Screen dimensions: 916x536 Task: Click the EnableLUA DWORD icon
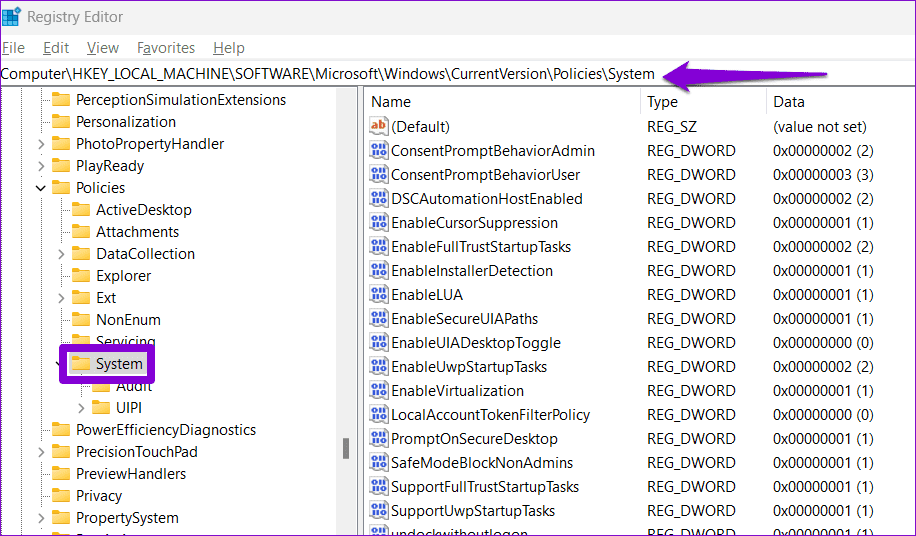pyautogui.click(x=379, y=294)
